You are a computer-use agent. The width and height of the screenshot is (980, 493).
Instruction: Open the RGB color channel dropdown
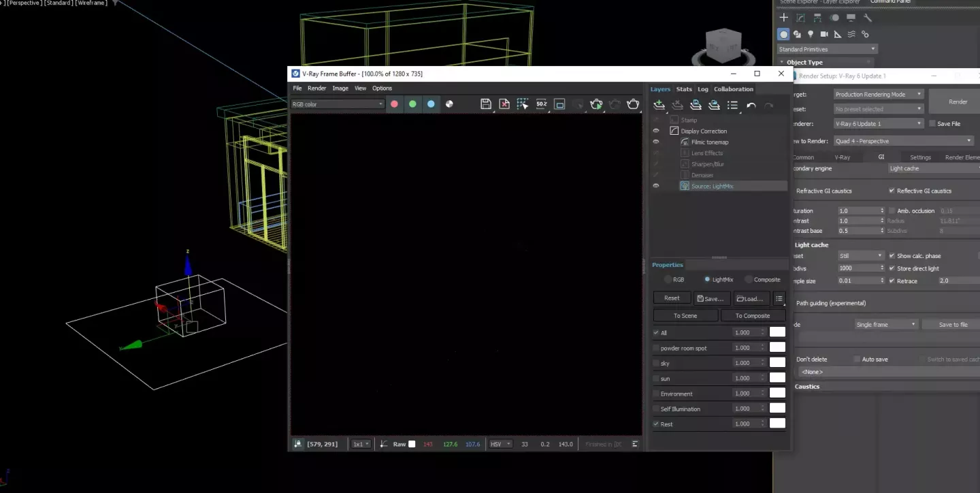(x=338, y=104)
